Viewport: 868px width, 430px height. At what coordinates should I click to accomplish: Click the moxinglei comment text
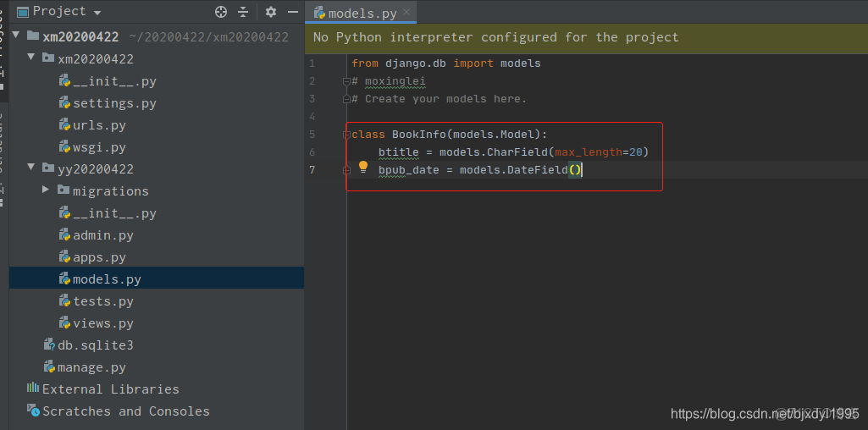395,81
